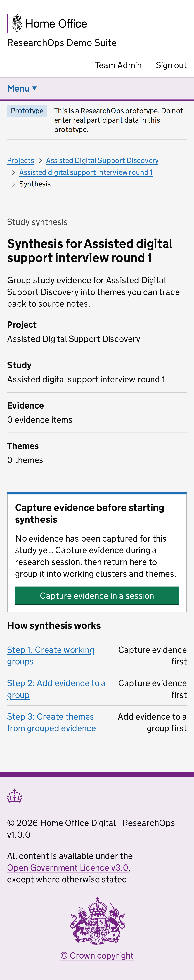Screen dimensions: 194x980
Task: Open the Team Admin menu item
Action: click(x=118, y=65)
